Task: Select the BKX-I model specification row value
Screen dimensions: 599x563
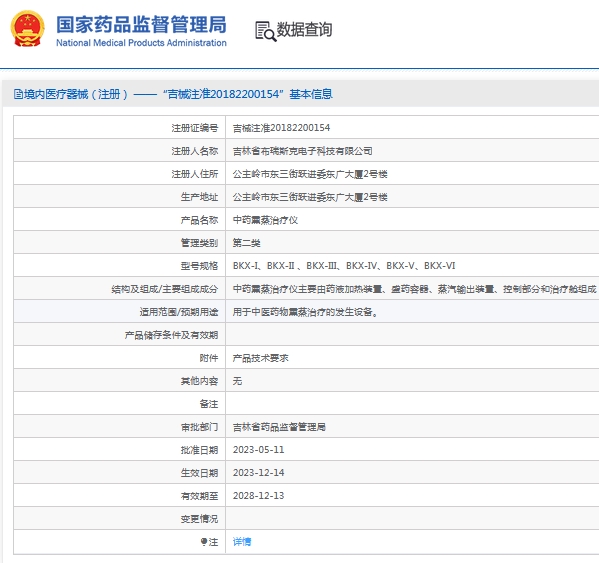Action: coord(344,266)
